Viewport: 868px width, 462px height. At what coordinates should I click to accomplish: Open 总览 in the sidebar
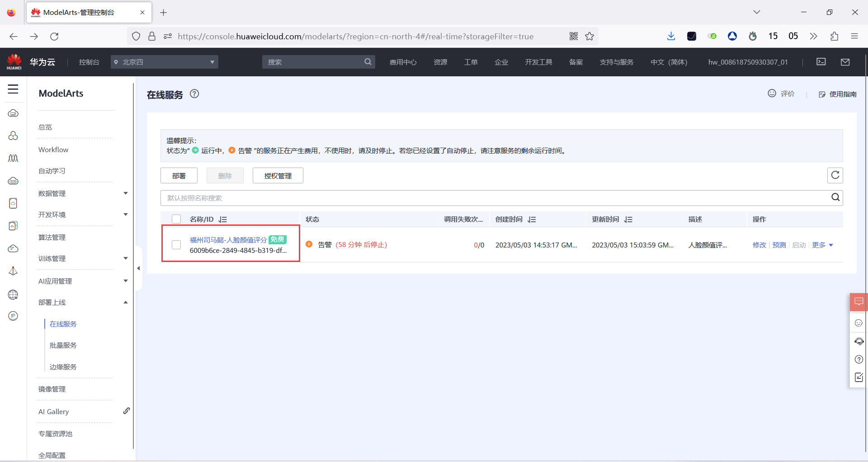(45, 127)
